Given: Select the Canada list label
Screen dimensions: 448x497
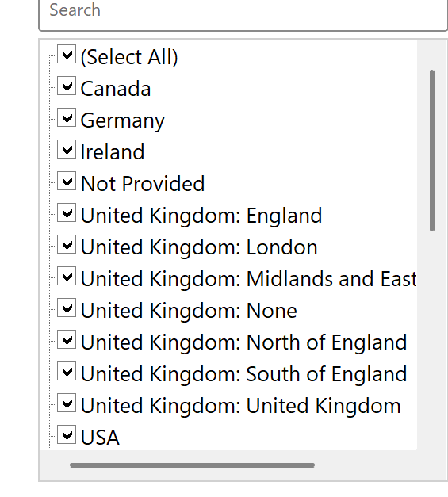Looking at the screenshot, I should click(116, 89).
